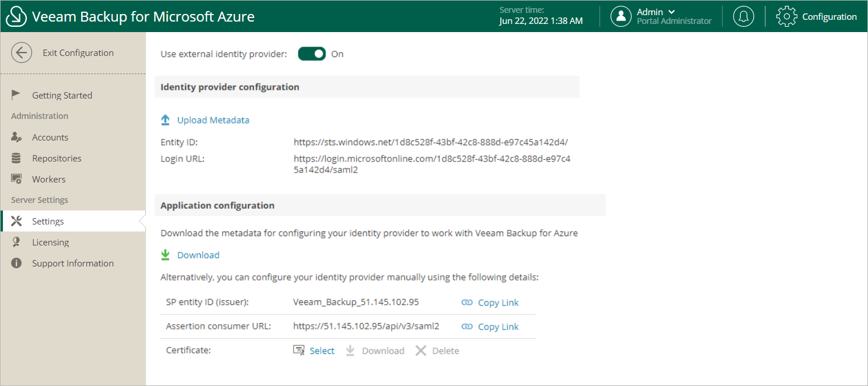Image resolution: width=868 pixels, height=386 pixels.
Task: Click the certificate Select icon
Action: (299, 350)
